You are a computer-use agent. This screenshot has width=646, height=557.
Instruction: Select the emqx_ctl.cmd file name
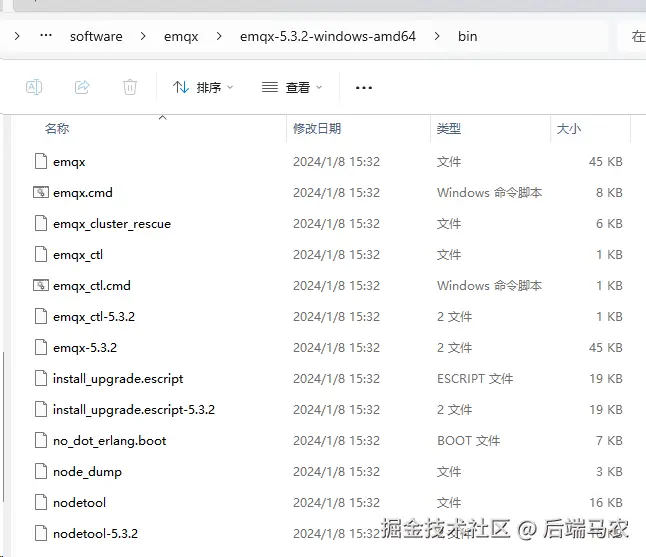pos(92,286)
